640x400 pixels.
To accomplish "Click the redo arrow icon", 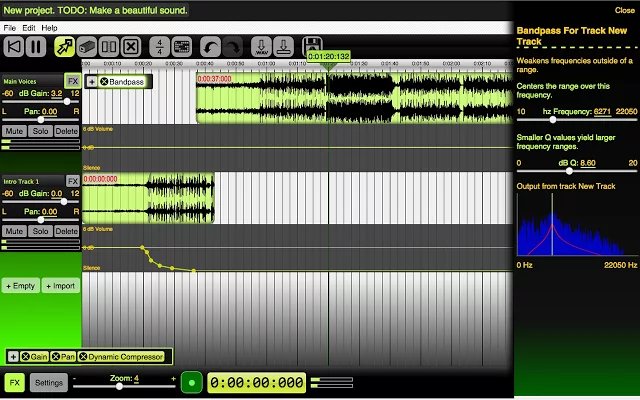I will tap(233, 47).
